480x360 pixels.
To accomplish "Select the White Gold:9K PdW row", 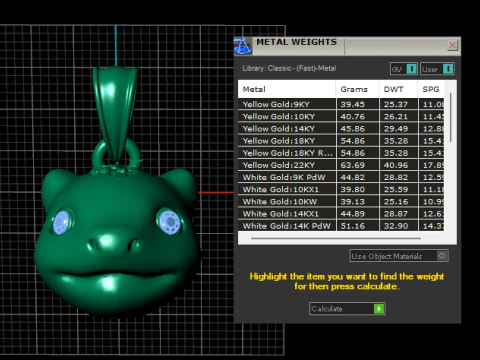I will coord(341,177).
